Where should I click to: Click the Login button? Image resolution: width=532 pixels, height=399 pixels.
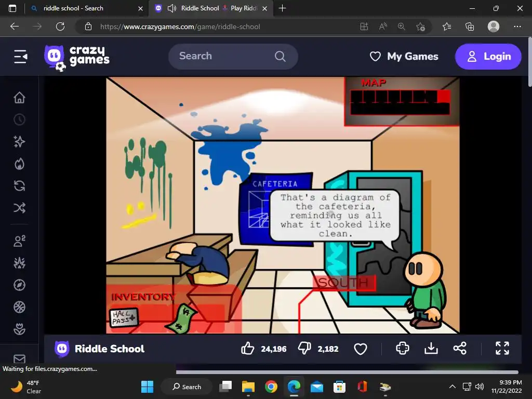coord(488,56)
